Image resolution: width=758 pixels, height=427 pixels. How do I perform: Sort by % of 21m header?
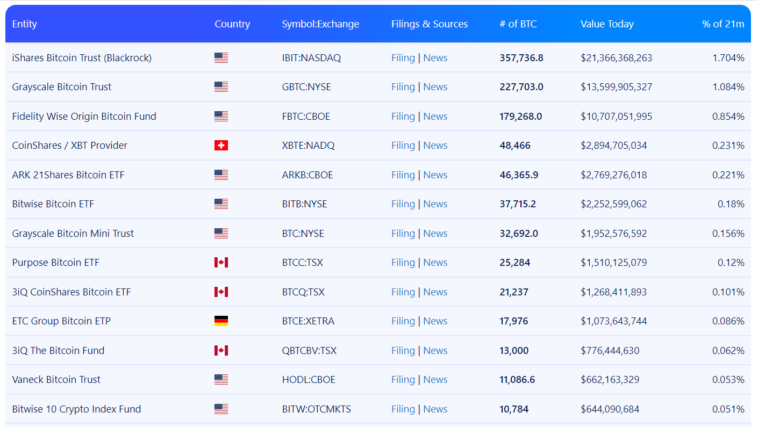click(x=723, y=24)
